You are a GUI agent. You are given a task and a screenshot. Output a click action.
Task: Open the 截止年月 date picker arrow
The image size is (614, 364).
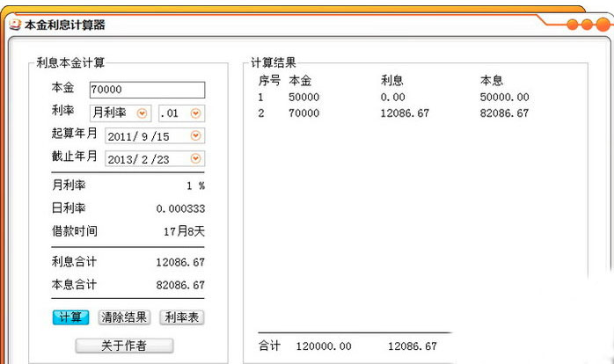[x=195, y=158]
